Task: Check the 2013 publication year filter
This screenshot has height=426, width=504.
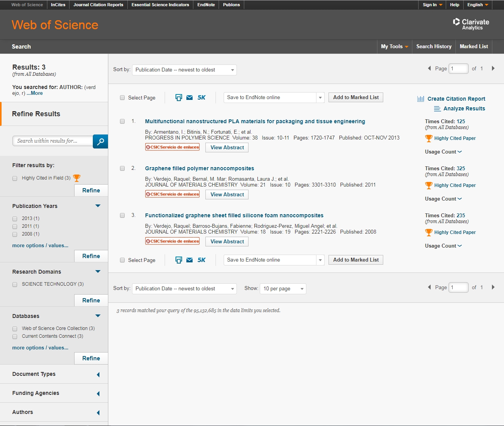Action: tap(15, 219)
